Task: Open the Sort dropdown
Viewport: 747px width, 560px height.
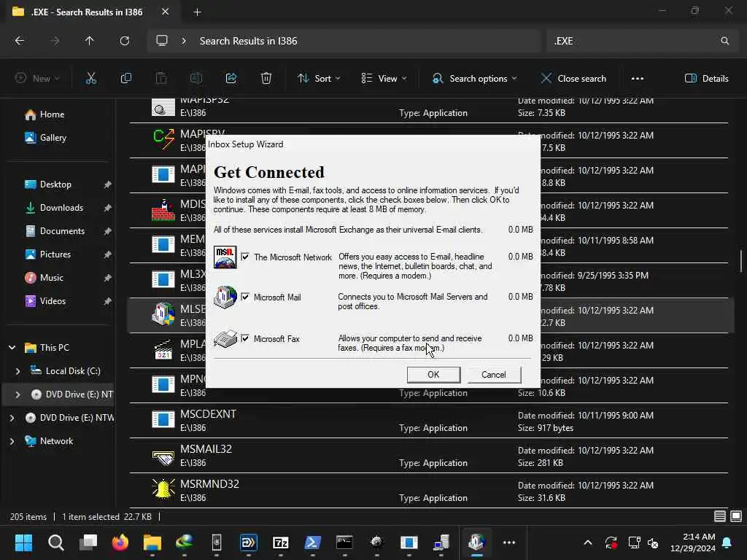Action: point(319,79)
